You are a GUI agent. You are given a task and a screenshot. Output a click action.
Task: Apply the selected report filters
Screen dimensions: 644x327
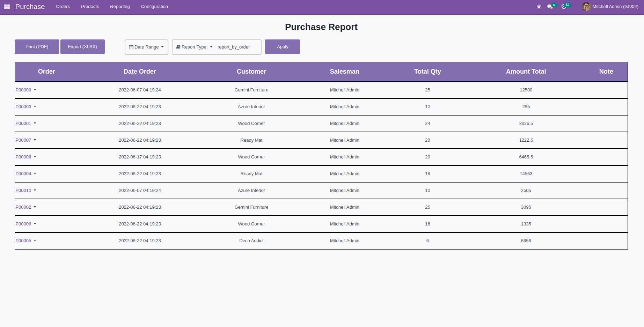point(282,47)
